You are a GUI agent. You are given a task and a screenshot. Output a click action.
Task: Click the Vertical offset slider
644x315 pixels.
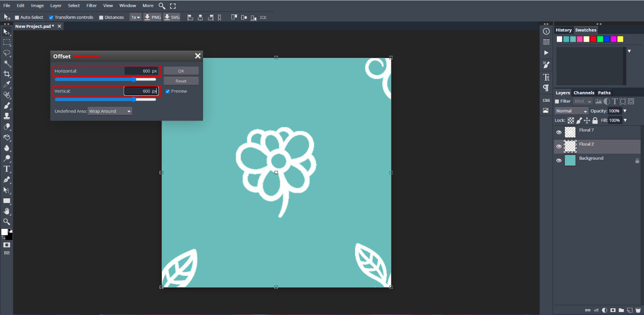pyautogui.click(x=105, y=99)
